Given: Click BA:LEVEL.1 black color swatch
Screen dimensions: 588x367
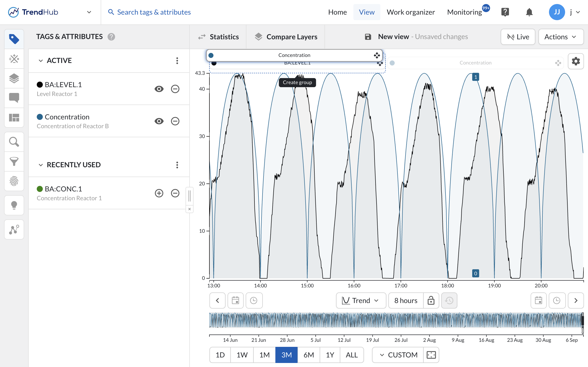Looking at the screenshot, I should (x=40, y=85).
